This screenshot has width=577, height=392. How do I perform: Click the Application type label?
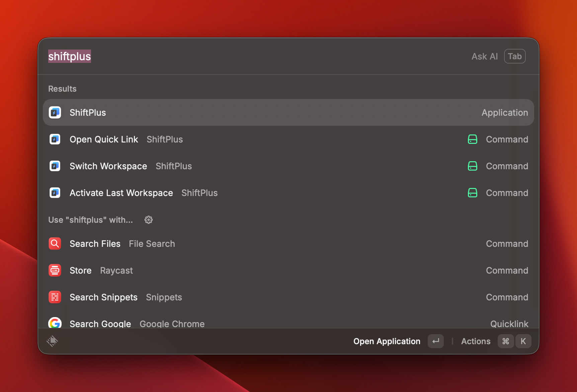coord(505,113)
